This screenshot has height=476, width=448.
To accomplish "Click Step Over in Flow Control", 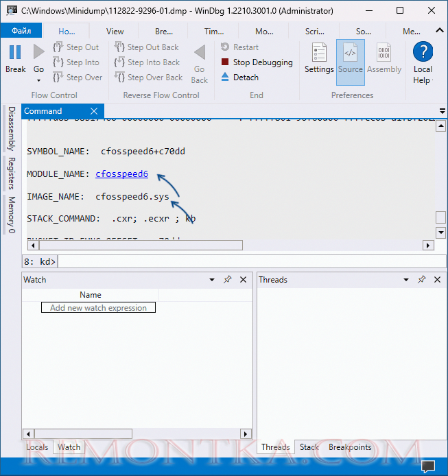I will [78, 78].
